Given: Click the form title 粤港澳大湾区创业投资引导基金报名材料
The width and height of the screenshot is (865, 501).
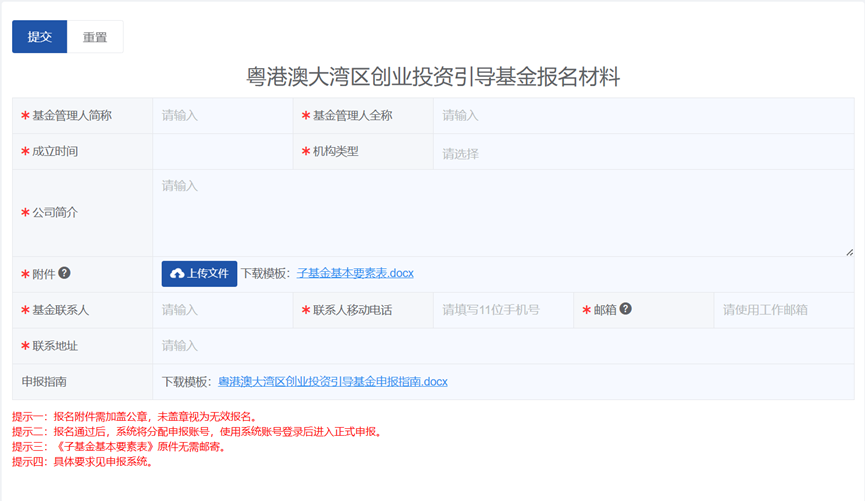Looking at the screenshot, I should click(x=433, y=77).
